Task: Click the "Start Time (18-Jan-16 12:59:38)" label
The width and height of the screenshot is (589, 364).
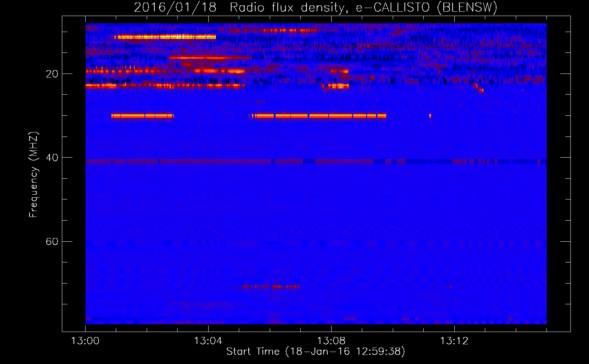Action: click(316, 352)
